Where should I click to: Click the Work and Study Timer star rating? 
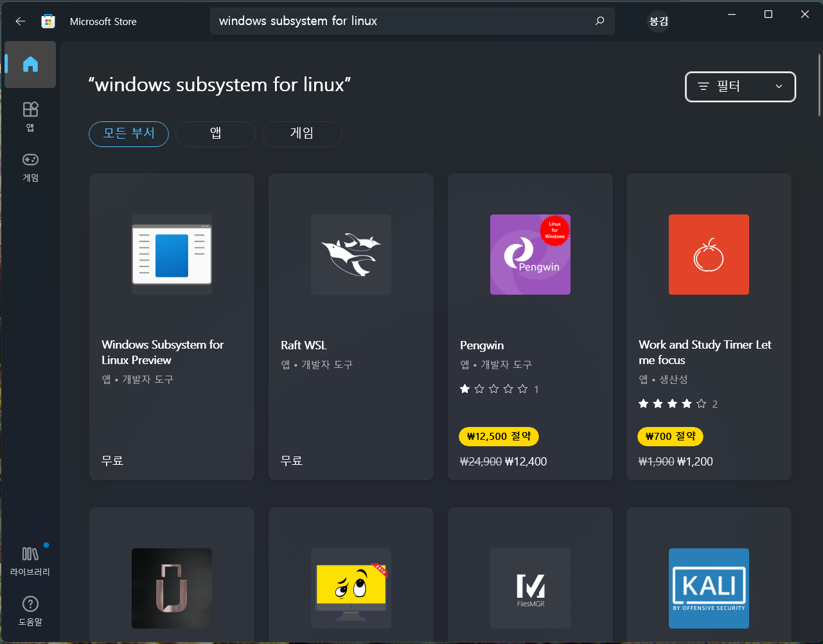tap(678, 404)
